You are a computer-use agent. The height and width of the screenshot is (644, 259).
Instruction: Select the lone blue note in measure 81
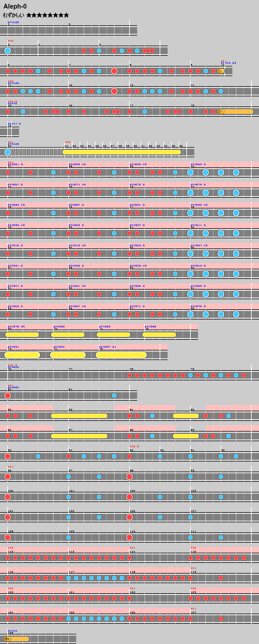point(114,396)
